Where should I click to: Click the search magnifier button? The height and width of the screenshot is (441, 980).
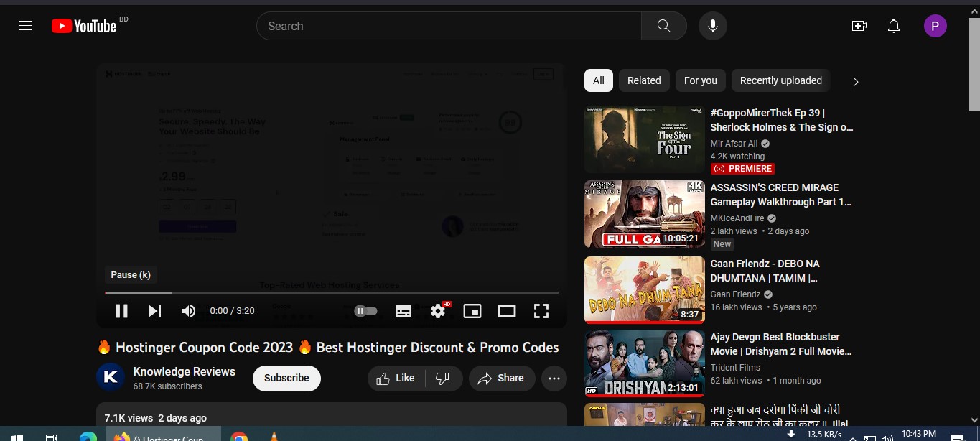click(x=664, y=26)
